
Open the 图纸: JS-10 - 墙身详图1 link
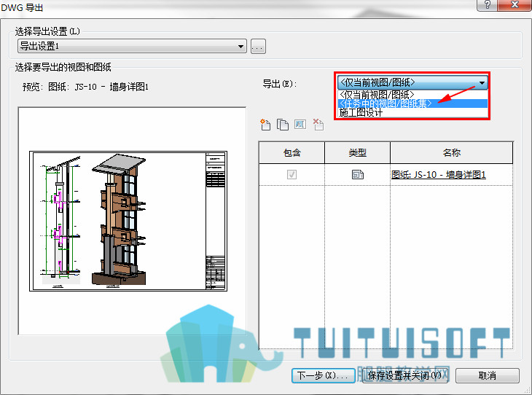click(x=439, y=175)
